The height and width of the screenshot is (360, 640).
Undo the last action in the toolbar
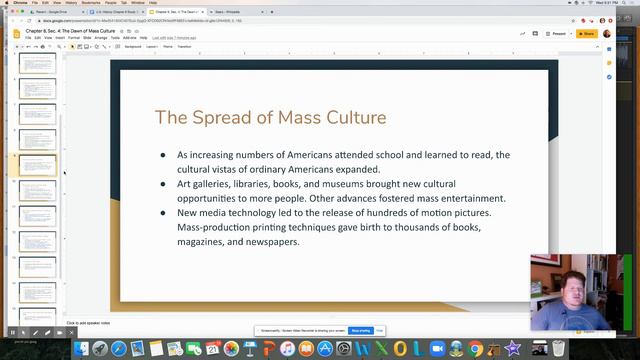(x=29, y=47)
